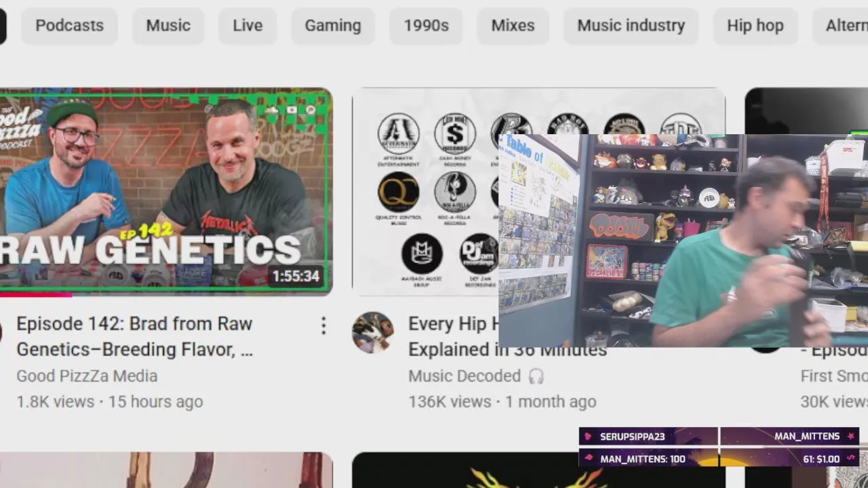The width and height of the screenshot is (868, 488).
Task: Open more options for Episode 142 video
Action: pyautogui.click(x=323, y=326)
